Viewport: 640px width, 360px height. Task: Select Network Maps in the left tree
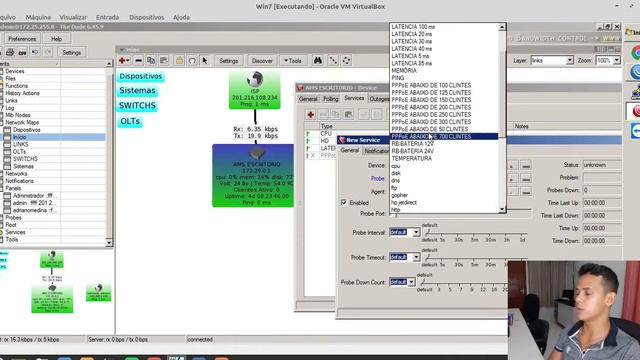(x=22, y=122)
